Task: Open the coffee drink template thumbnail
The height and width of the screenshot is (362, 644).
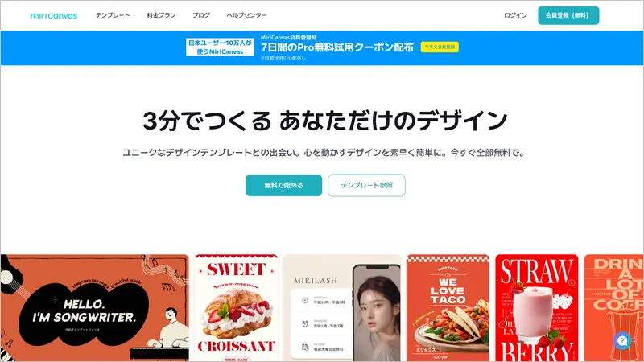Action: coord(613,308)
